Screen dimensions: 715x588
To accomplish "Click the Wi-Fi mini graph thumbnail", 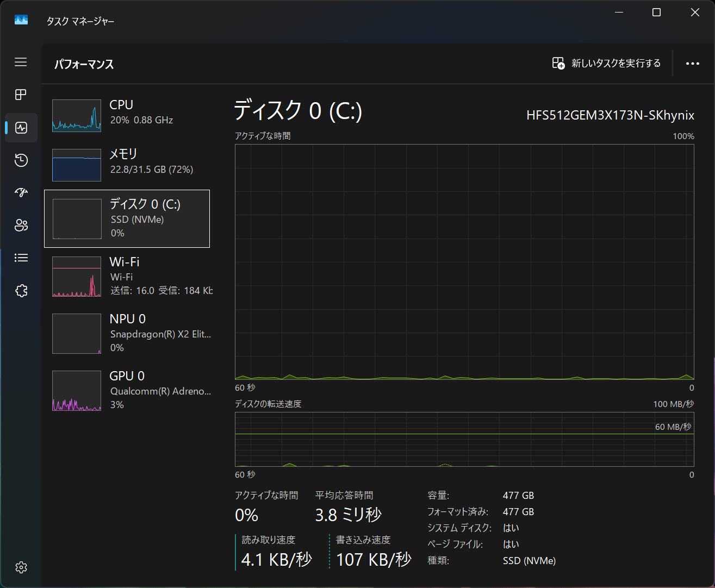I will (x=77, y=277).
